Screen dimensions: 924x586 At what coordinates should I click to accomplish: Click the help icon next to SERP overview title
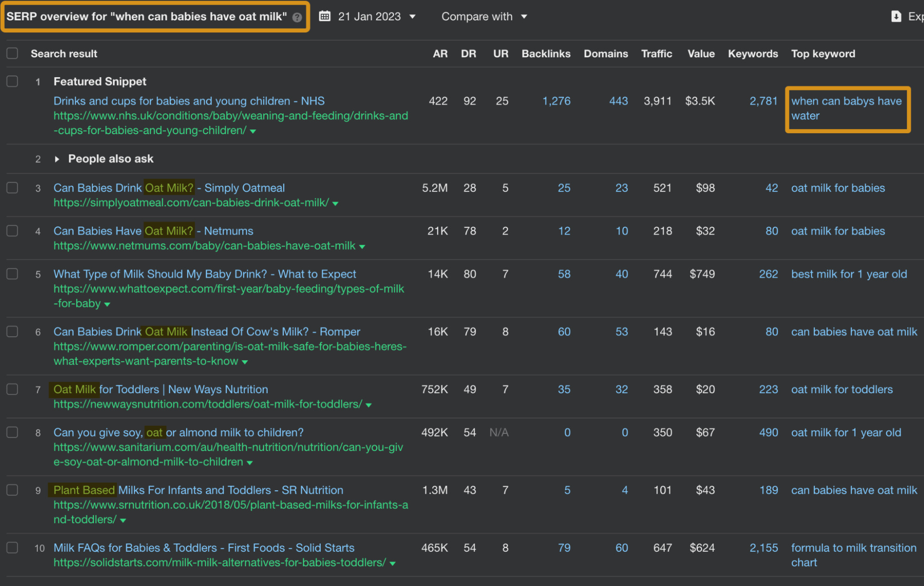pos(297,17)
